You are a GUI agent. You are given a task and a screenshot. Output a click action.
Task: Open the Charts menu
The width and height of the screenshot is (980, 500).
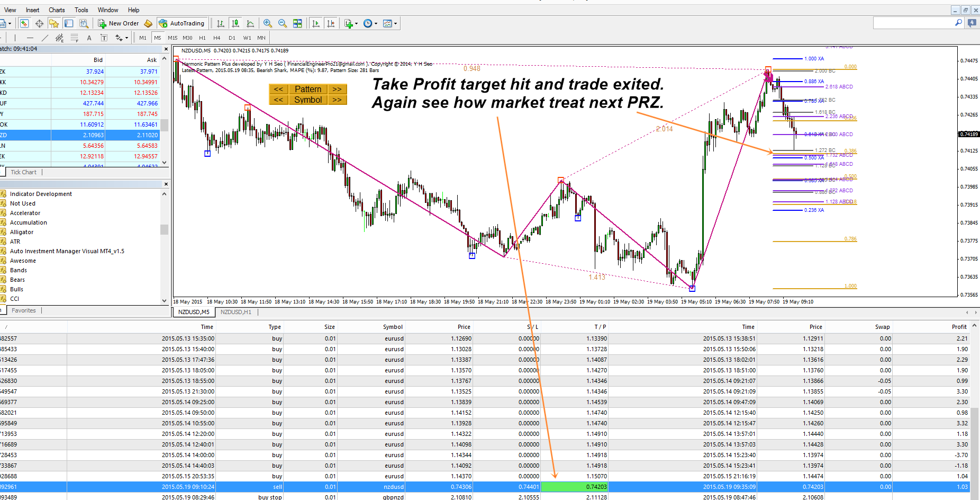[57, 10]
